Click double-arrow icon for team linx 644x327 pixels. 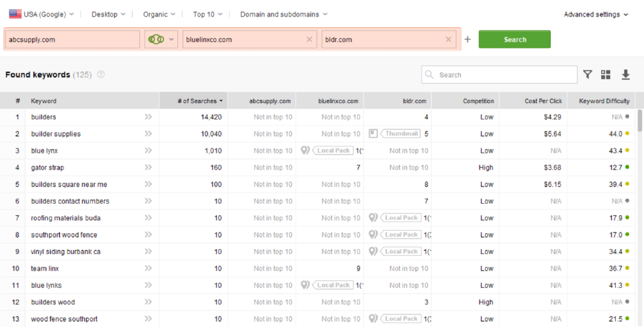(148, 269)
